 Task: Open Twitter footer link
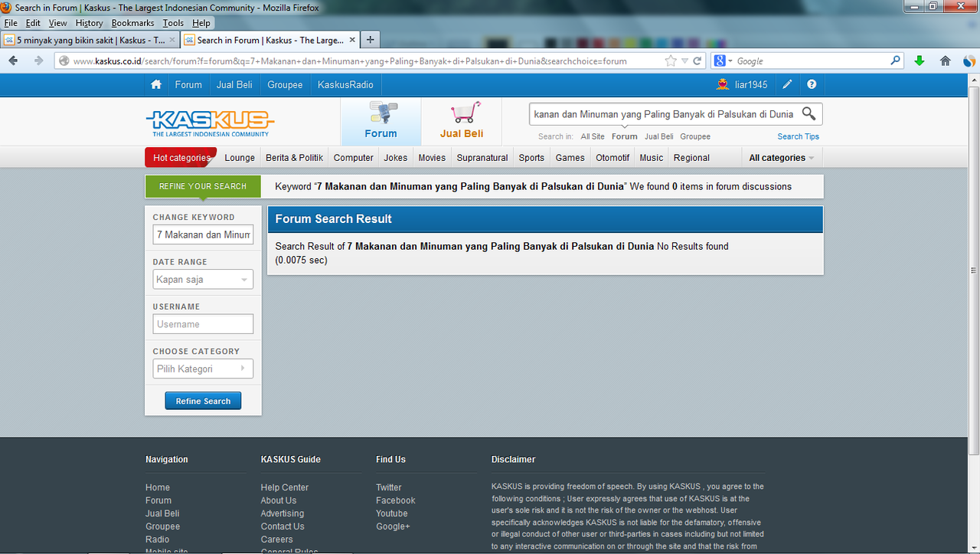click(x=389, y=487)
